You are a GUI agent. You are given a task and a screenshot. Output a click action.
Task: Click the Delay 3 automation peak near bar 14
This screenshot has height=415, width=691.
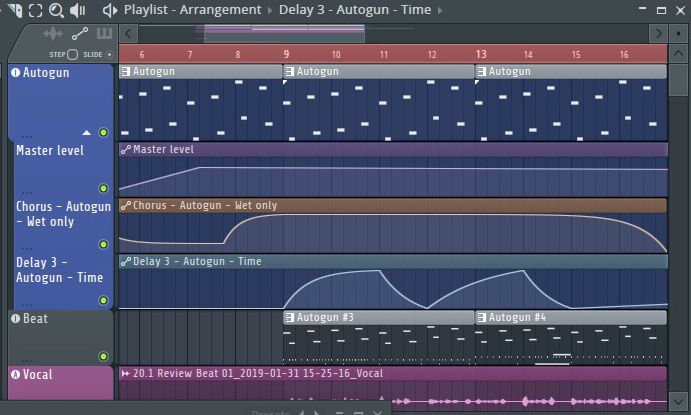pyautogui.click(x=523, y=271)
